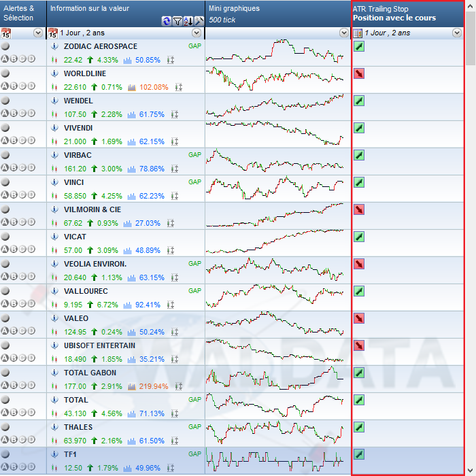Toggle alert D for VIVENDI

[x=31, y=140]
